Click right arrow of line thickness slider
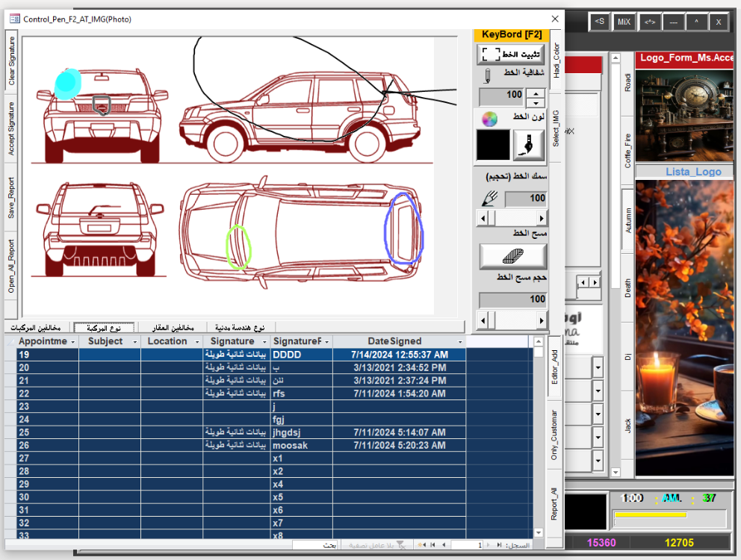The height and width of the screenshot is (560, 741). coord(542,218)
